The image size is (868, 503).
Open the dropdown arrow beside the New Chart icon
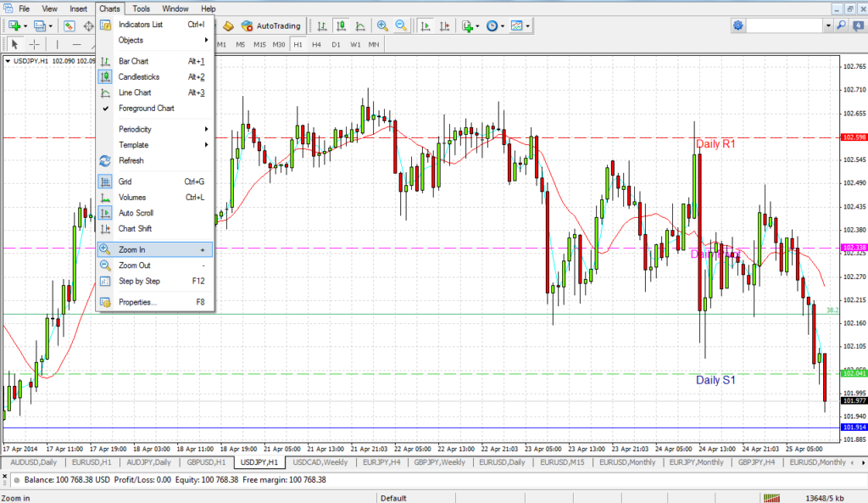tap(25, 26)
